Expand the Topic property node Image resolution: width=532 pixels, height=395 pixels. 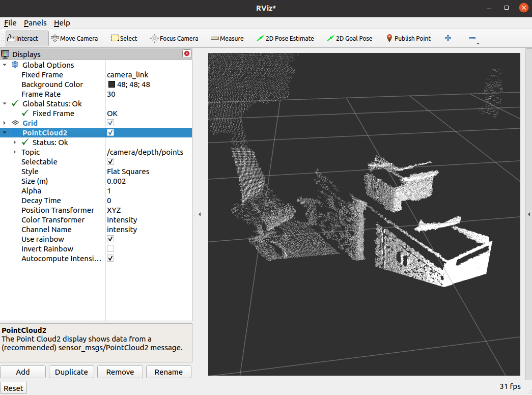pos(15,152)
